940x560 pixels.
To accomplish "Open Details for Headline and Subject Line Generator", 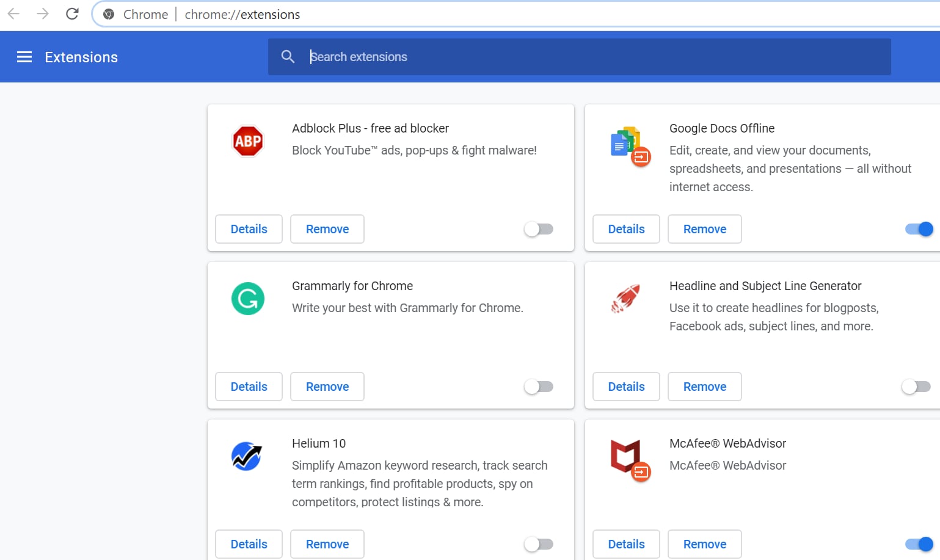I will [627, 387].
